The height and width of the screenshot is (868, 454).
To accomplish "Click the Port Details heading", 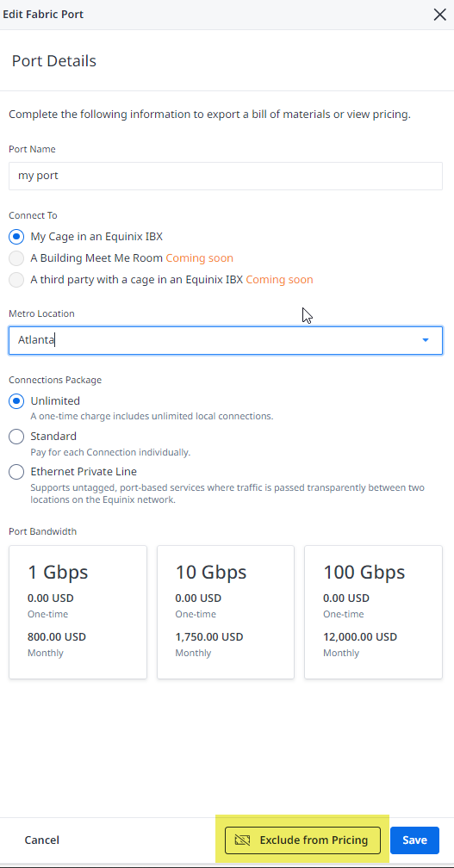I will pyautogui.click(x=53, y=61).
